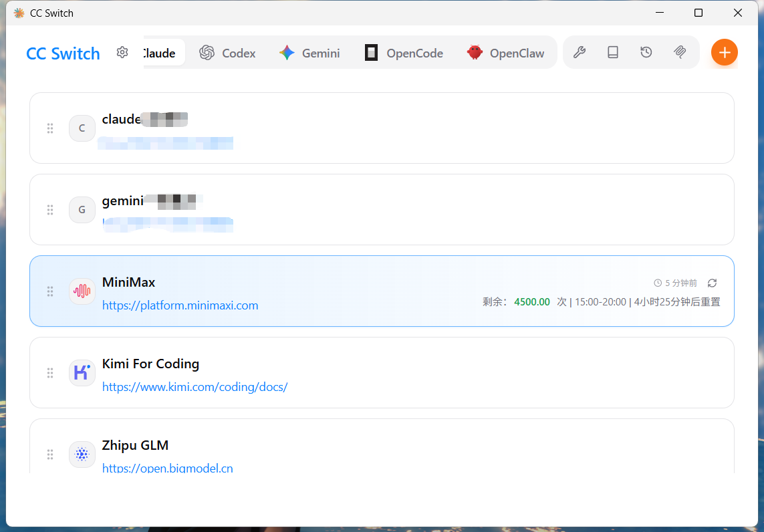Click the Zhipu GLM logo icon
The height and width of the screenshot is (532, 764).
pyautogui.click(x=82, y=454)
